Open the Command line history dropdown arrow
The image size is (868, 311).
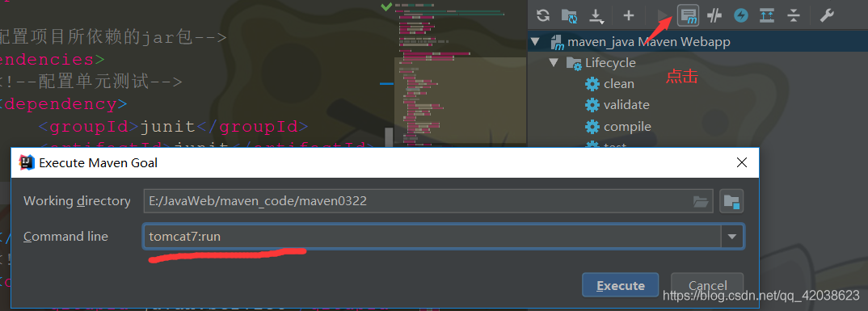732,237
